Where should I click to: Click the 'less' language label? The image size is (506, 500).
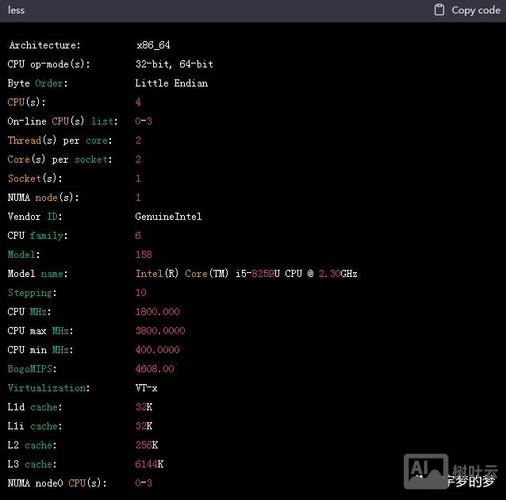16,10
